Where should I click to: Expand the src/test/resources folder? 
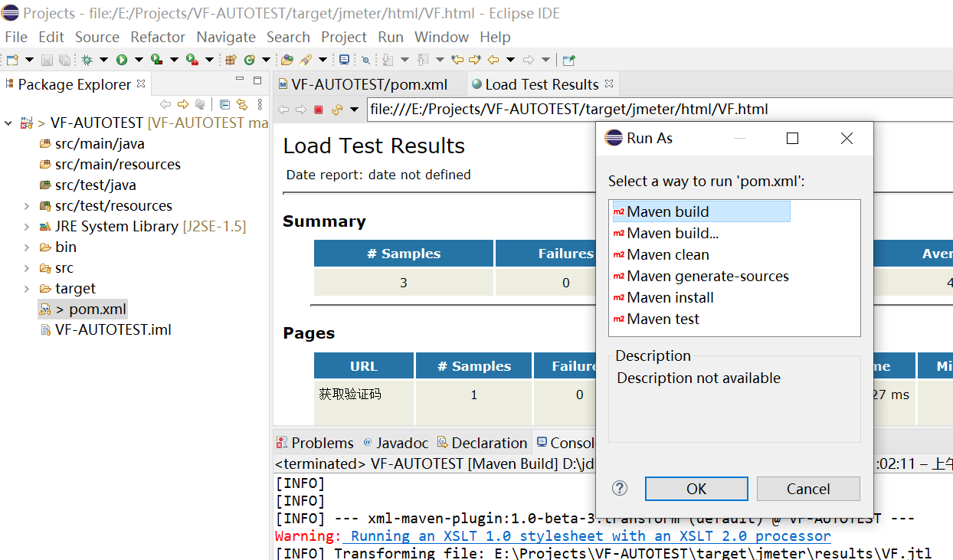click(27, 205)
